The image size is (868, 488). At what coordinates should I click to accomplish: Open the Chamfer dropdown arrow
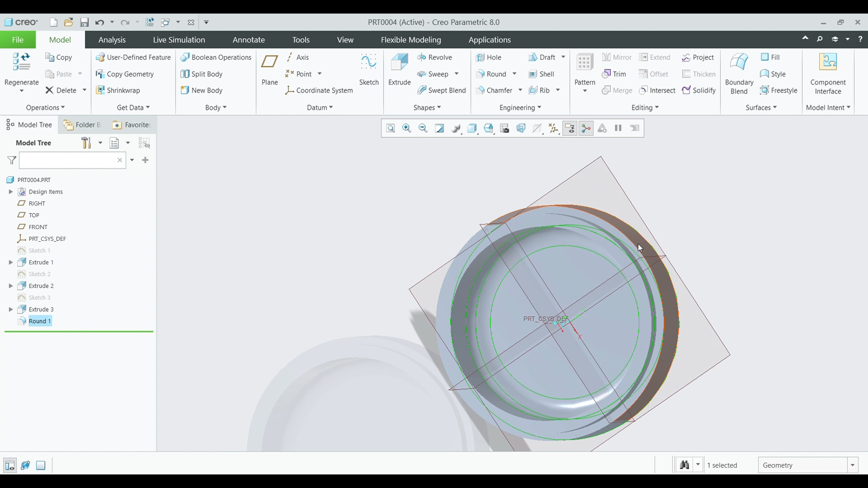pos(520,90)
